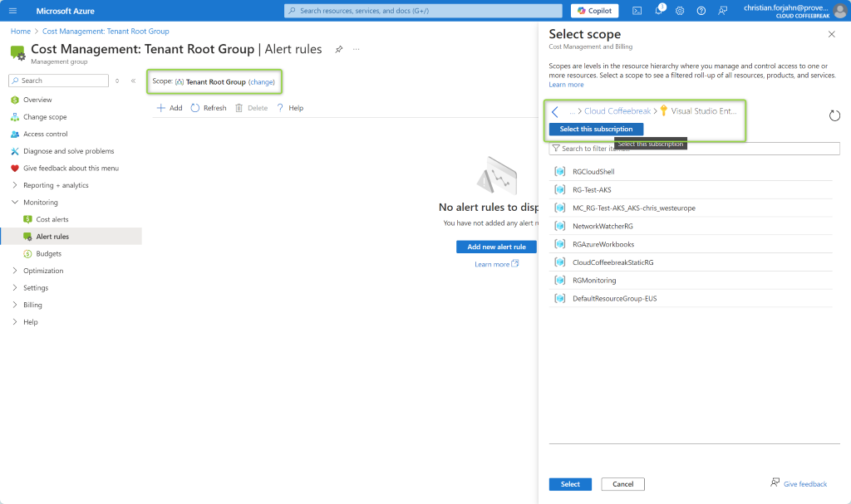Select the RG-Test-AKS resource group

(x=592, y=189)
